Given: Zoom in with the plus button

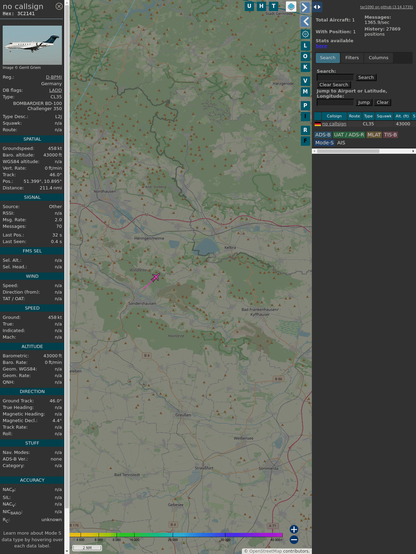Looking at the screenshot, I should point(294,529).
